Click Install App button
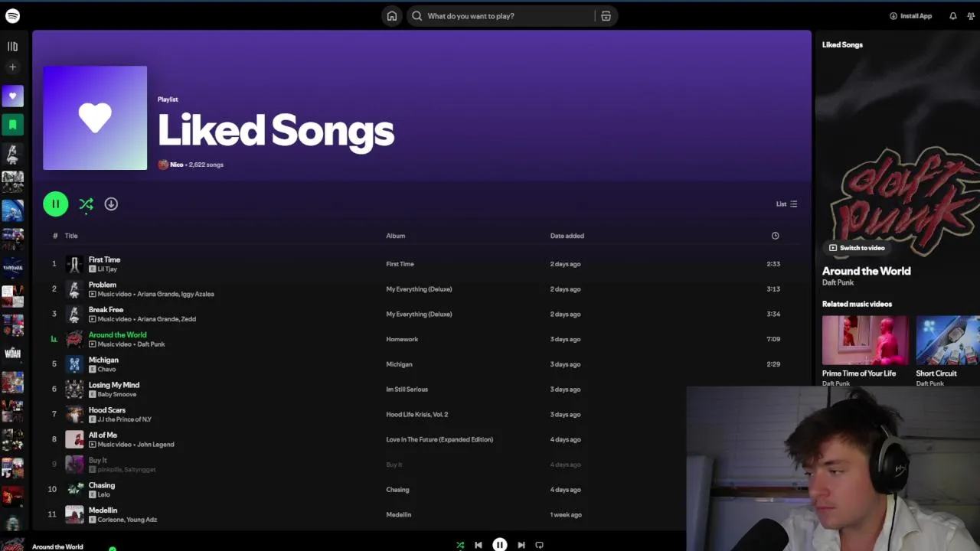 [x=910, y=16]
